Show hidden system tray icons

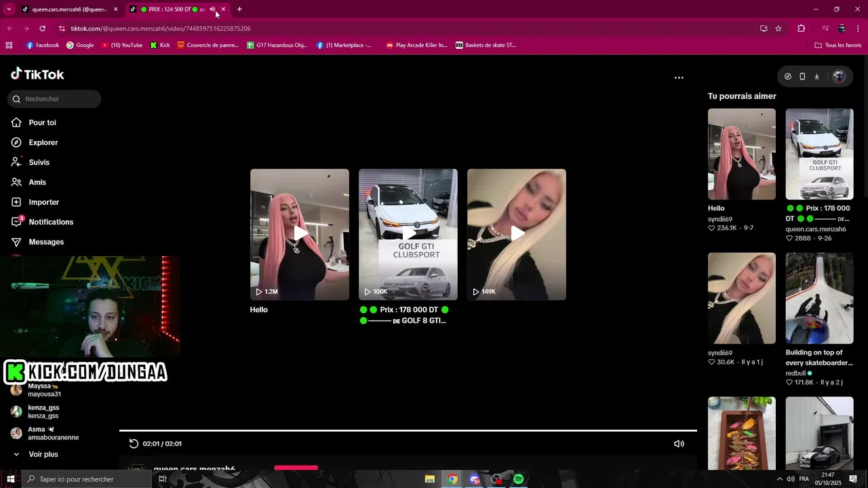[779, 479]
